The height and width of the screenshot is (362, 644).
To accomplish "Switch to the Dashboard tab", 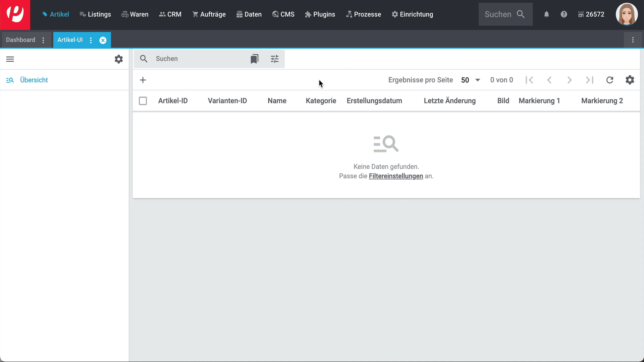I will pyautogui.click(x=20, y=40).
